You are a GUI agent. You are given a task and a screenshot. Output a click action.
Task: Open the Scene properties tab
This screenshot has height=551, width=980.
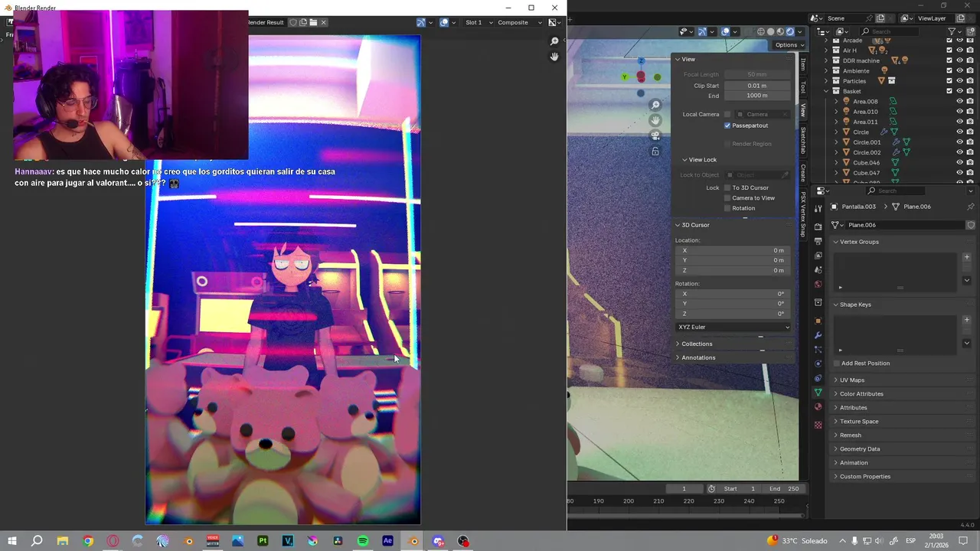click(818, 270)
